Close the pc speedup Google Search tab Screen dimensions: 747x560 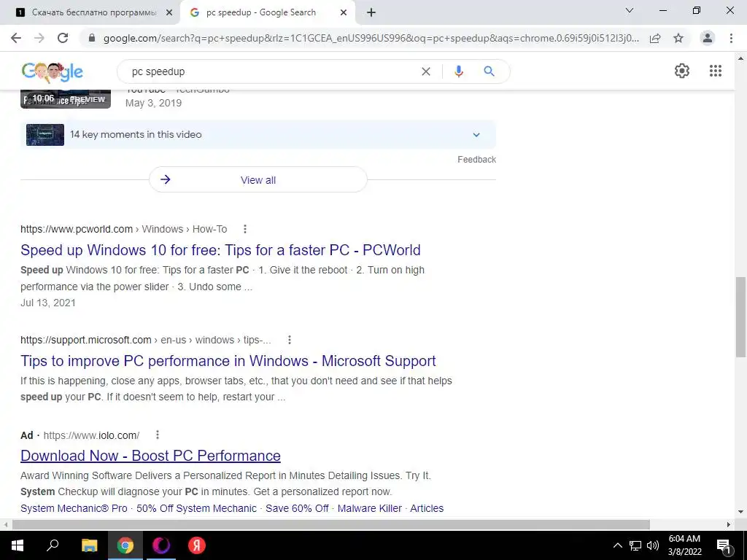pyautogui.click(x=344, y=13)
